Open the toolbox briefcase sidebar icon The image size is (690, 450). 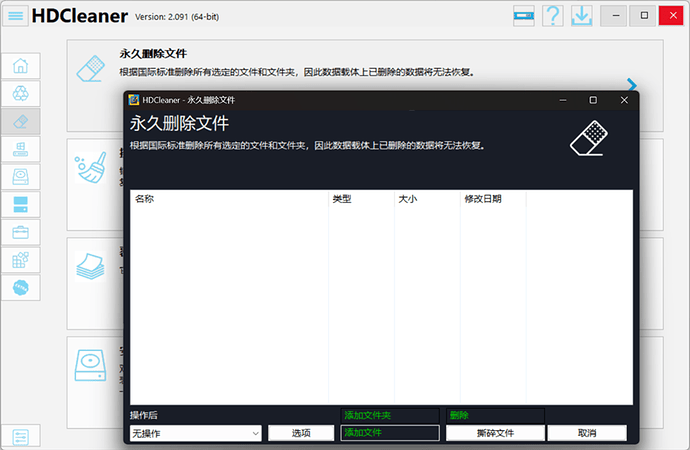click(x=21, y=232)
